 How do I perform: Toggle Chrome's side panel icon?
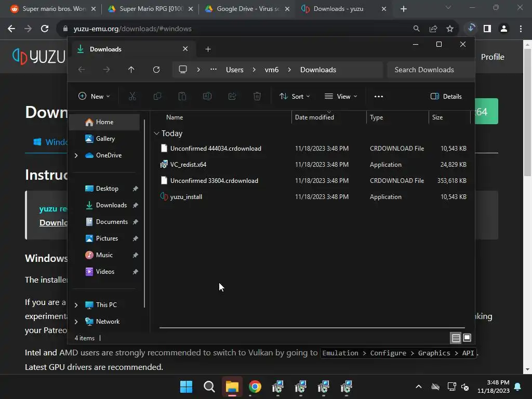click(487, 29)
